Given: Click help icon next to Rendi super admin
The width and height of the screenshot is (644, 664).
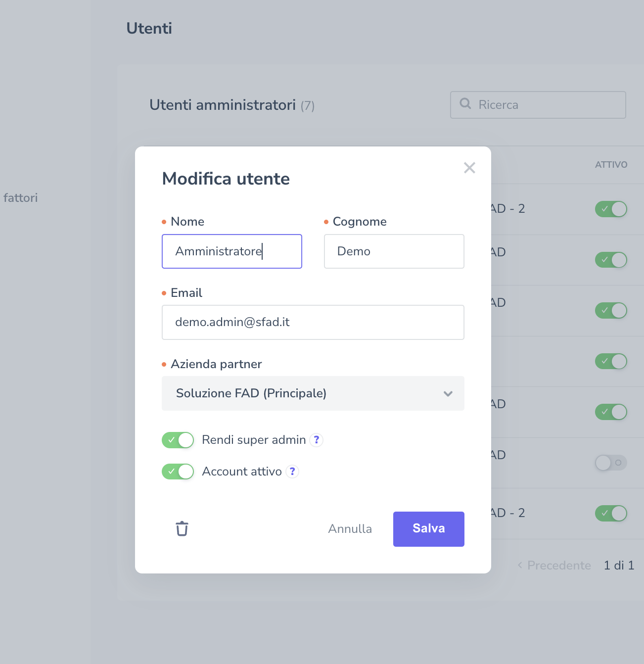Looking at the screenshot, I should coord(317,440).
